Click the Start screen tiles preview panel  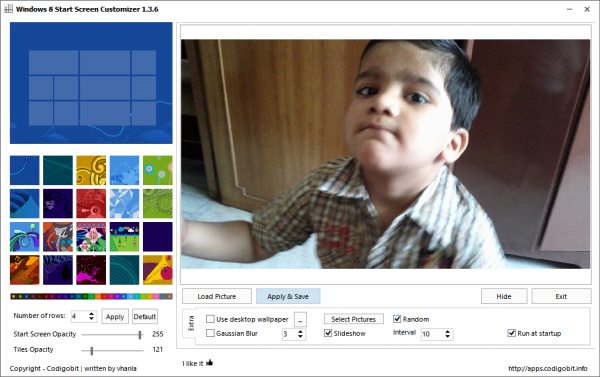click(91, 83)
